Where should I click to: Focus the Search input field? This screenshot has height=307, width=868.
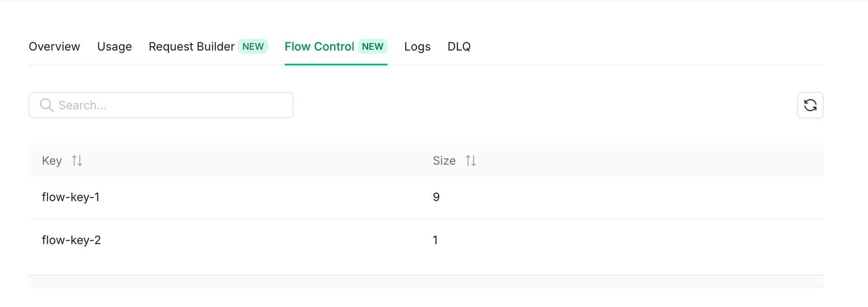click(x=161, y=105)
